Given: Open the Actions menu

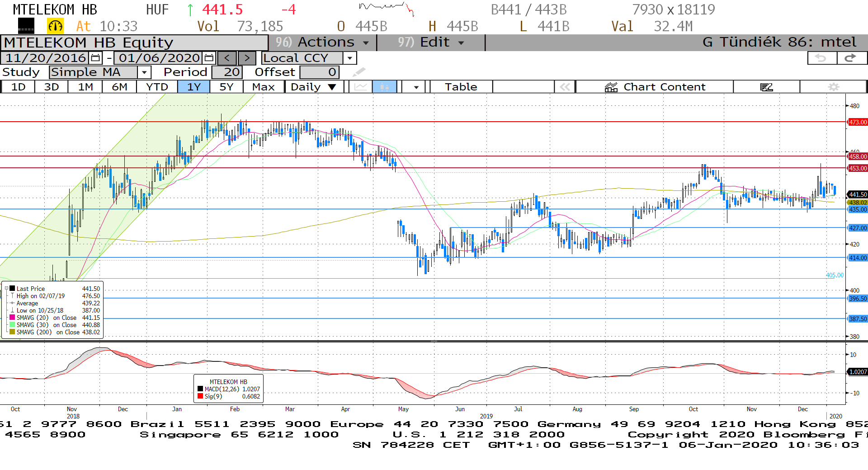Looking at the screenshot, I should click(322, 43).
